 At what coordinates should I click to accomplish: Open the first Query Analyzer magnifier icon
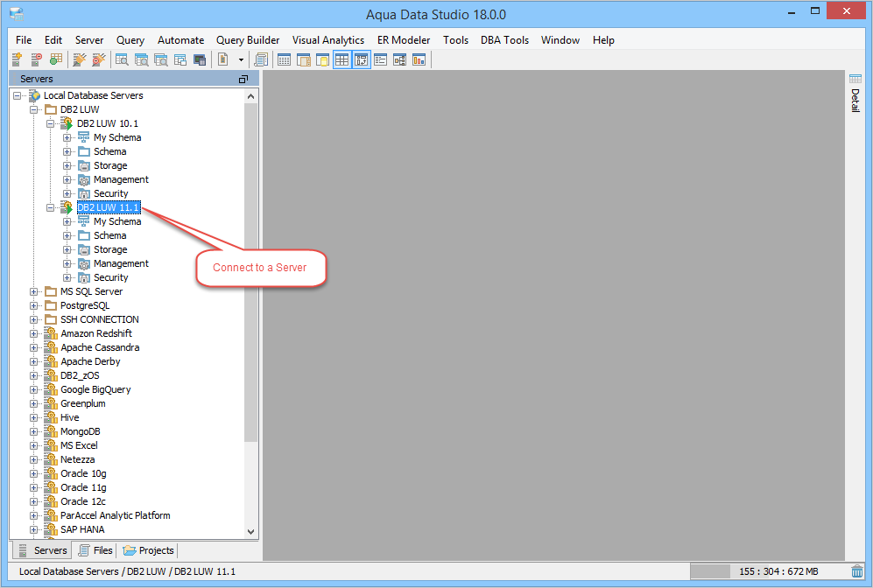[122, 59]
